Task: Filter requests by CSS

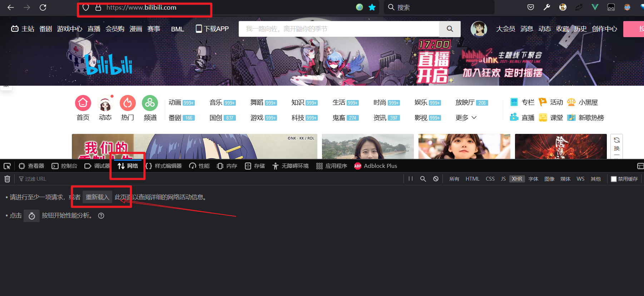Action: coord(490,179)
